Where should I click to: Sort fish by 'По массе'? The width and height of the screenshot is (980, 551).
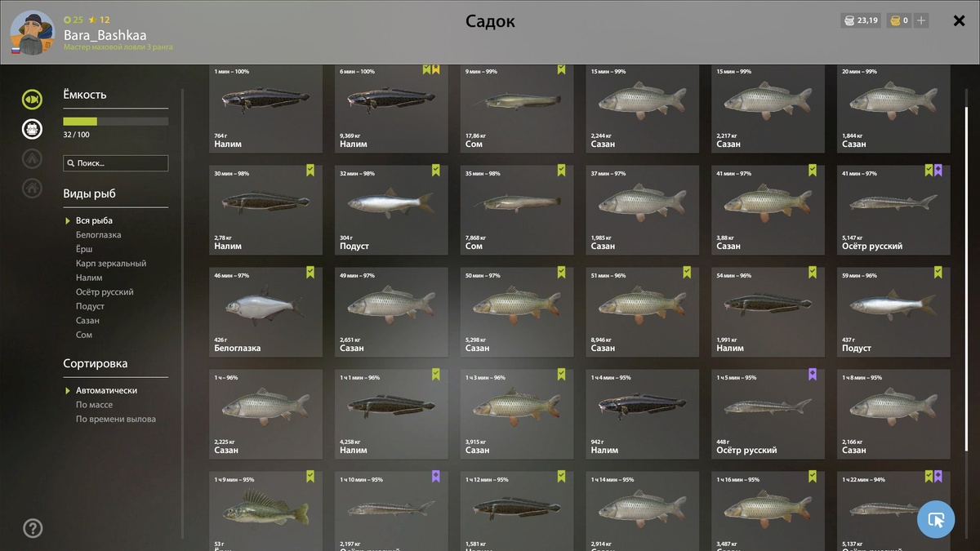(x=95, y=405)
